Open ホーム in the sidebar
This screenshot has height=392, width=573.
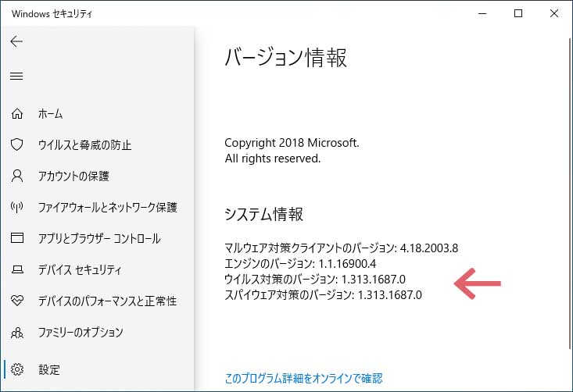click(x=51, y=114)
